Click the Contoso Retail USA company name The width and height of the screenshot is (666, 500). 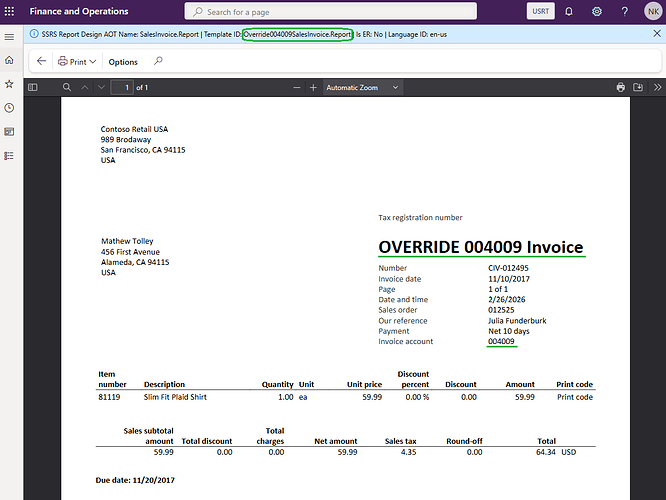click(134, 129)
